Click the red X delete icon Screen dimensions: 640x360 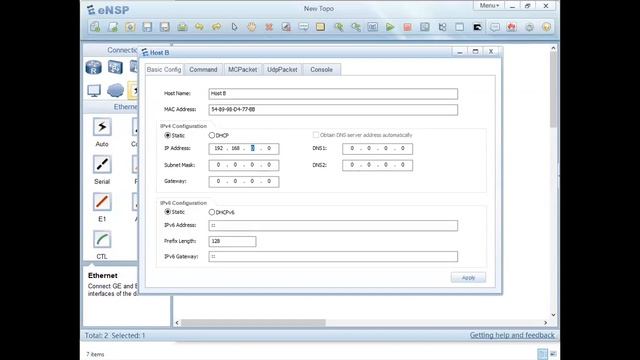tap(269, 27)
